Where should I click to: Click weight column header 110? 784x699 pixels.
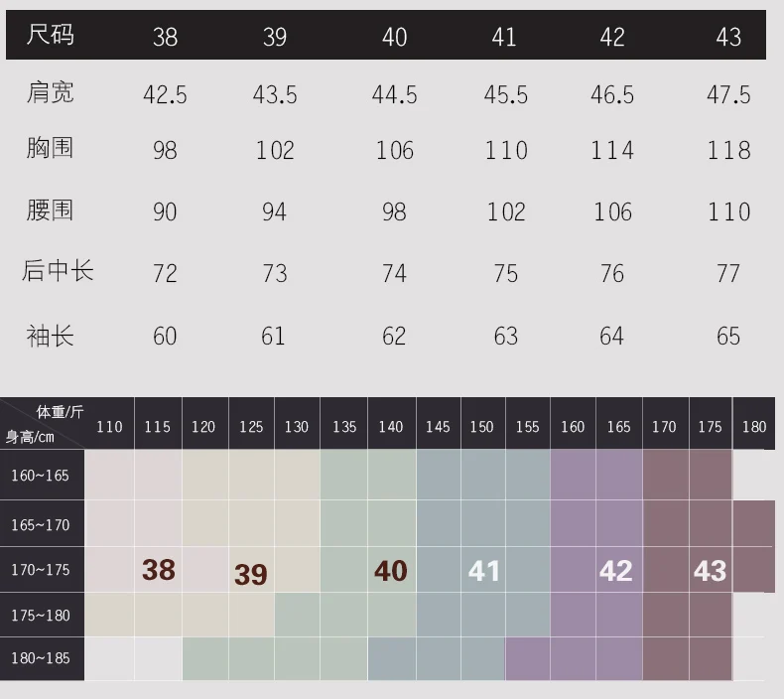tap(109, 427)
